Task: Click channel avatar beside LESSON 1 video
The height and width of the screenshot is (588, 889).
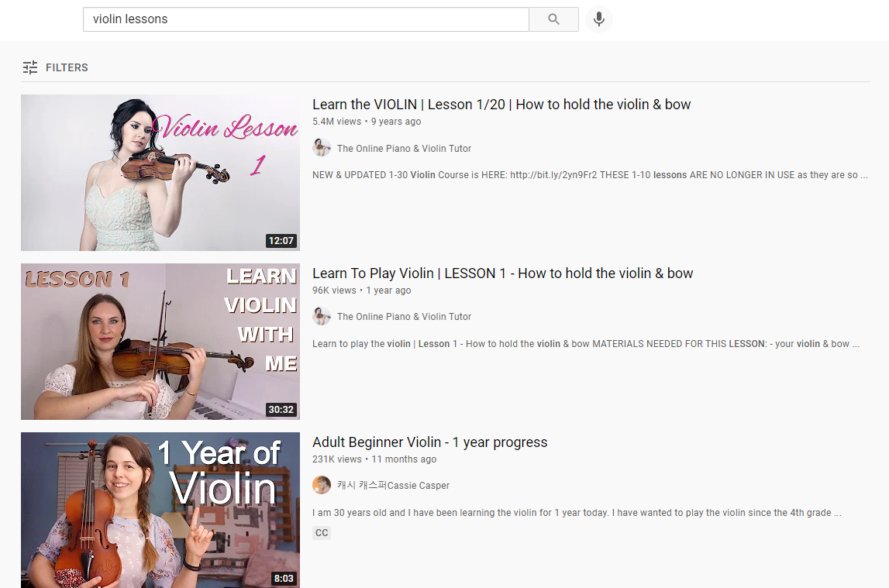Action: (x=322, y=316)
